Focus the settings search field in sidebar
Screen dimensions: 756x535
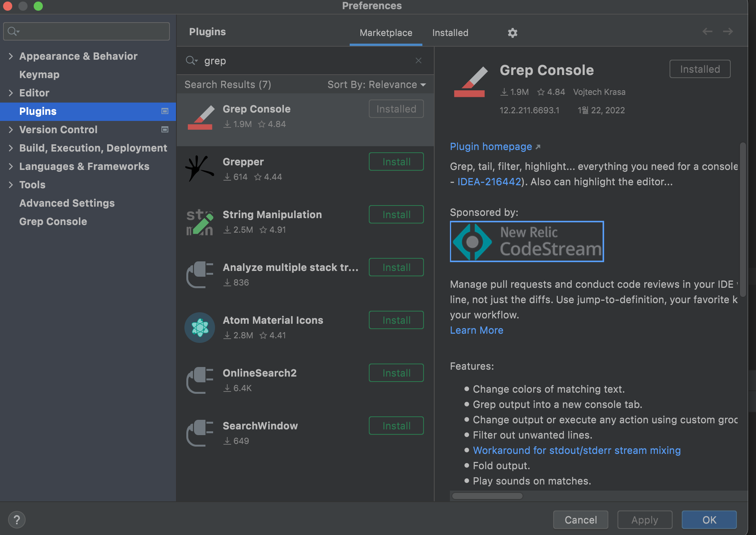(92, 31)
